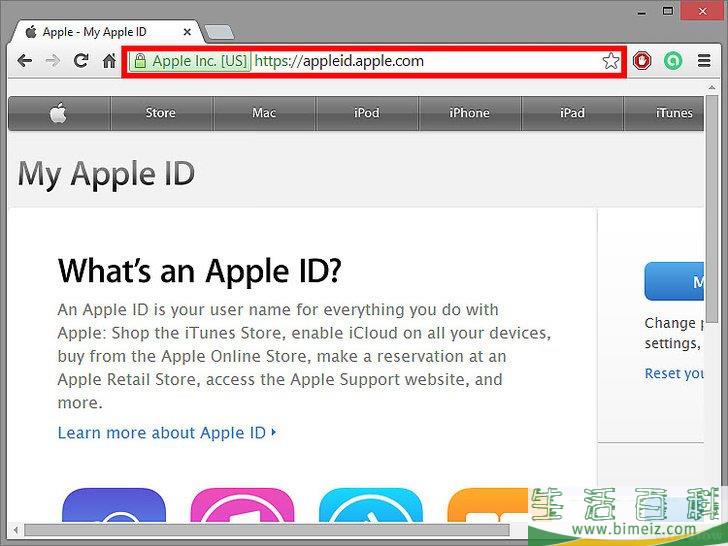728x546 pixels.
Task: Click the Apple logo in the site navigation
Action: (58, 113)
